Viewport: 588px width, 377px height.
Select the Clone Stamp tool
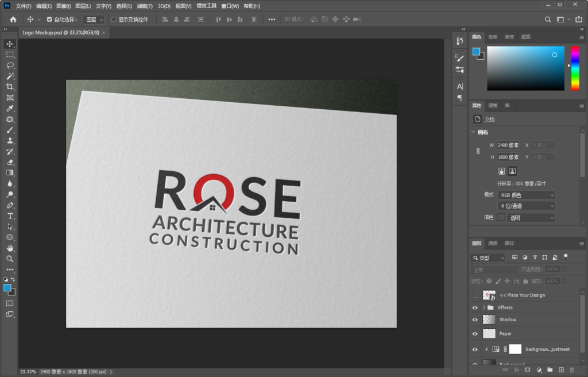10,141
